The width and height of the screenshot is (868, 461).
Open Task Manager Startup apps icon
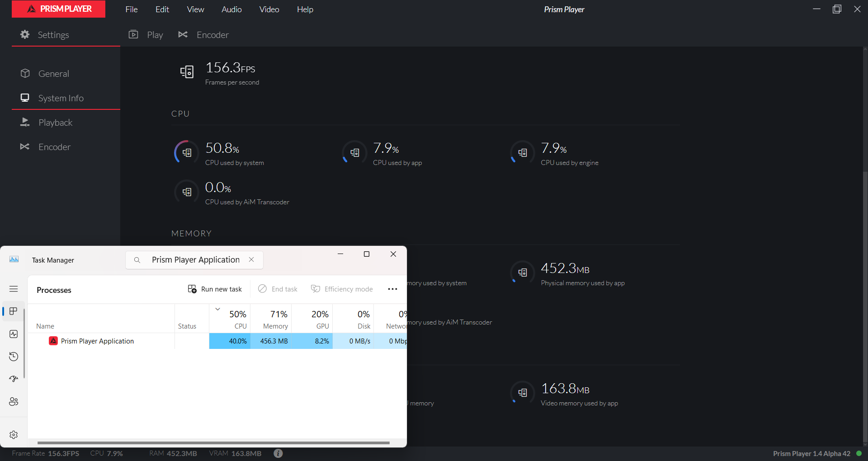14,379
